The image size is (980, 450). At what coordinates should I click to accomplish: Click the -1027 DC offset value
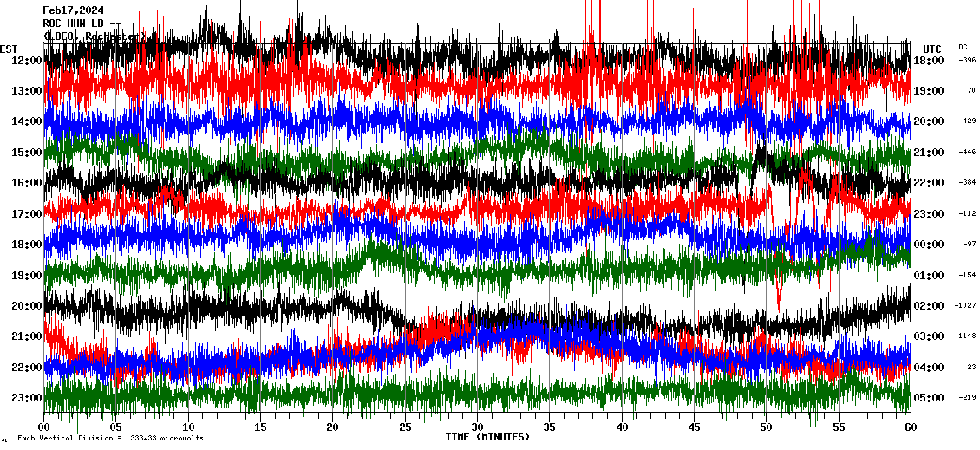(x=965, y=306)
